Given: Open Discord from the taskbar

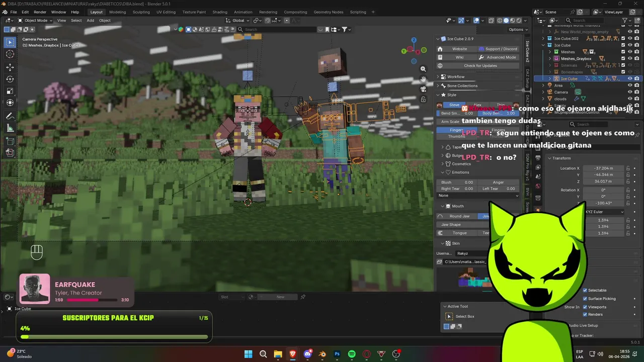Looking at the screenshot, I should pos(307,354).
